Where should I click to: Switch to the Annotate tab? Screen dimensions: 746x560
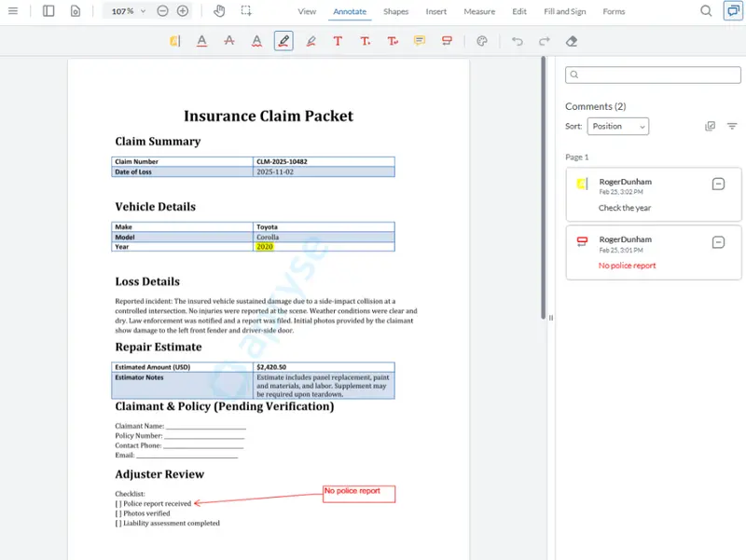[350, 11]
